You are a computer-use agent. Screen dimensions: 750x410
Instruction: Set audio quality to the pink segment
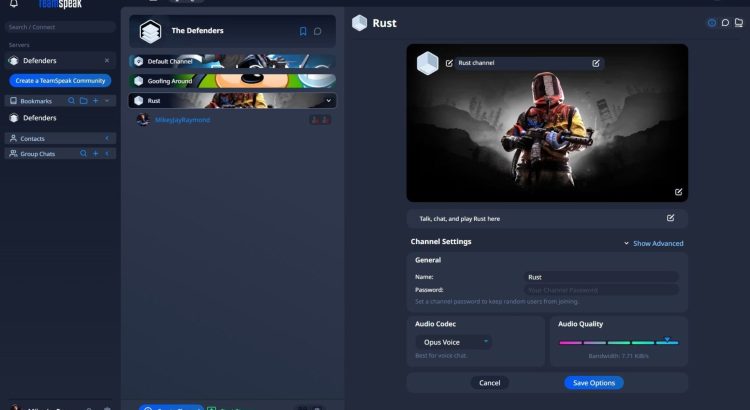point(571,343)
